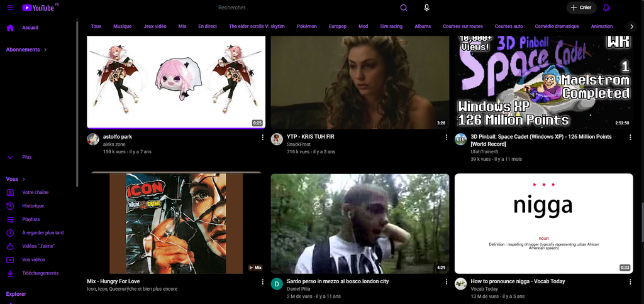Play the 3D Pinball Space Cadet thumbnail
This screenshot has height=304, width=644.
click(x=544, y=82)
